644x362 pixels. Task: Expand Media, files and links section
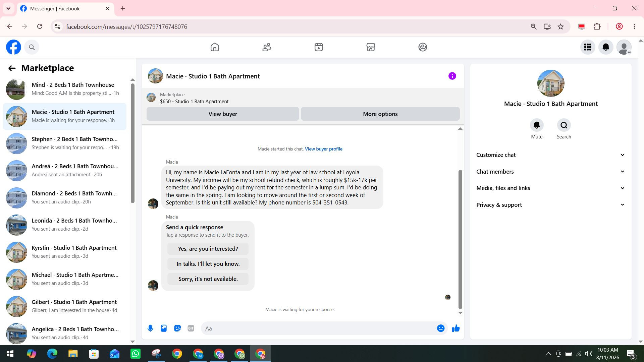coord(550,188)
